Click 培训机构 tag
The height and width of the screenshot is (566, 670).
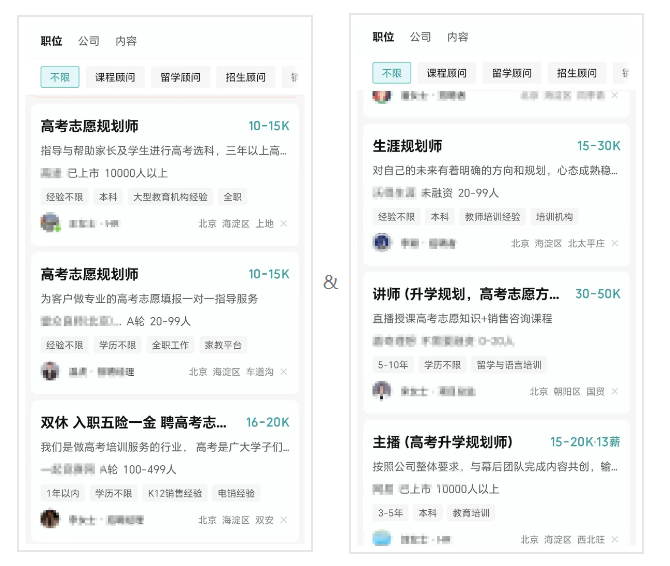pyautogui.click(x=554, y=217)
